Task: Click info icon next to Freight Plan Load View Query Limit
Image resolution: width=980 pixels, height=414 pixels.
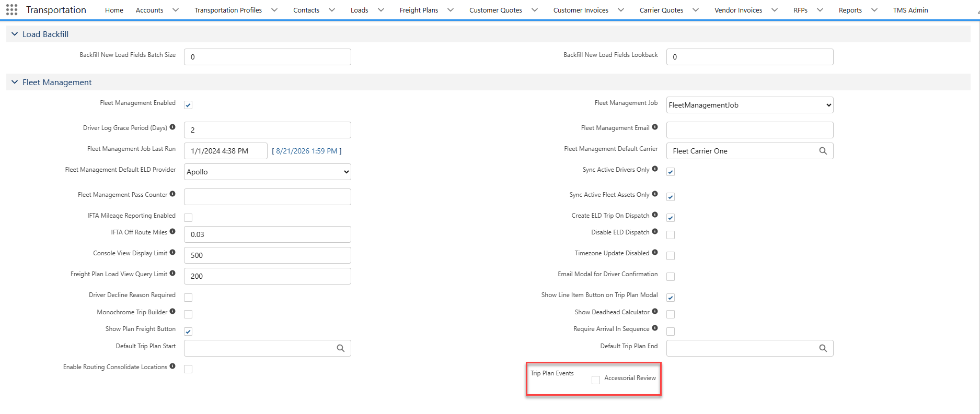Action: (172, 273)
